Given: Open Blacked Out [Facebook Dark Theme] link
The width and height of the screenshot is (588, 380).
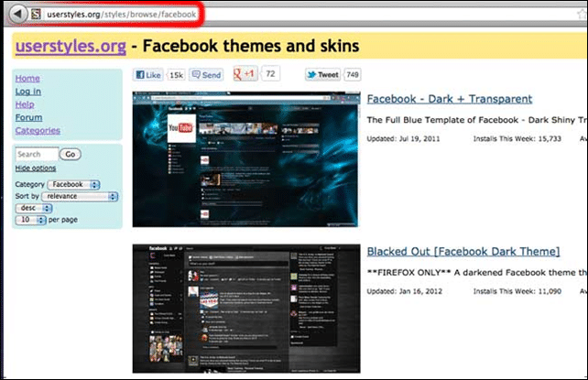Looking at the screenshot, I should [463, 252].
